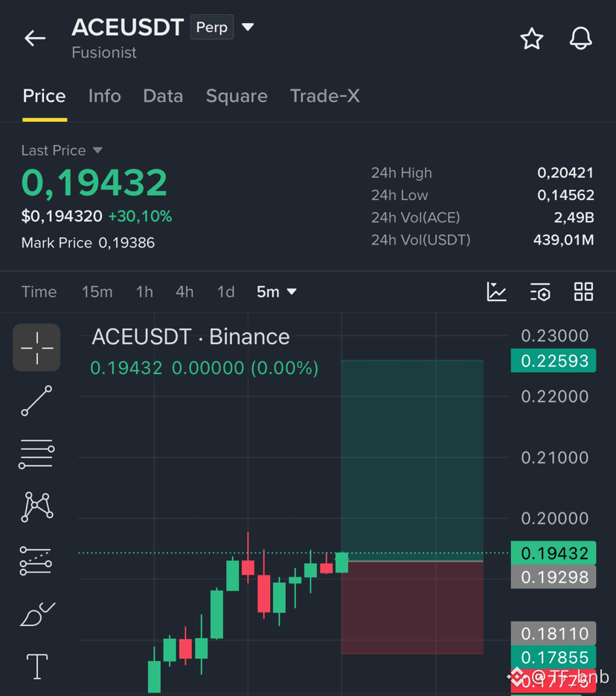This screenshot has width=616, height=696.
Task: Click the Mark Price 0,19386 text
Action: [x=88, y=243]
